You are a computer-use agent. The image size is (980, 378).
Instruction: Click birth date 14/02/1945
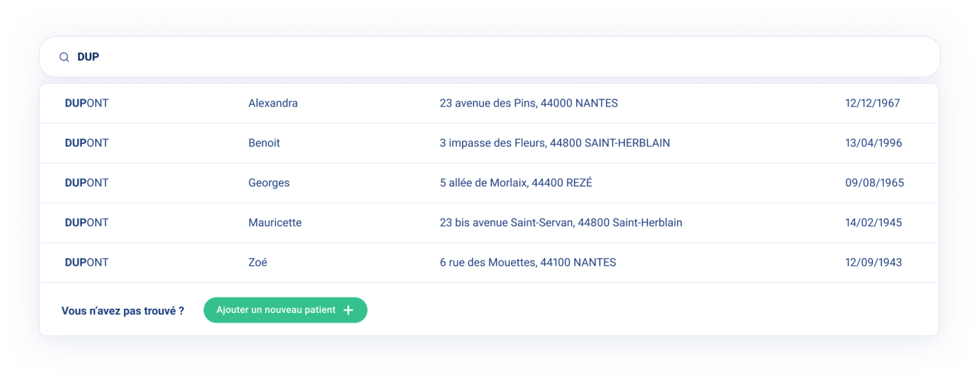pyautogui.click(x=874, y=223)
